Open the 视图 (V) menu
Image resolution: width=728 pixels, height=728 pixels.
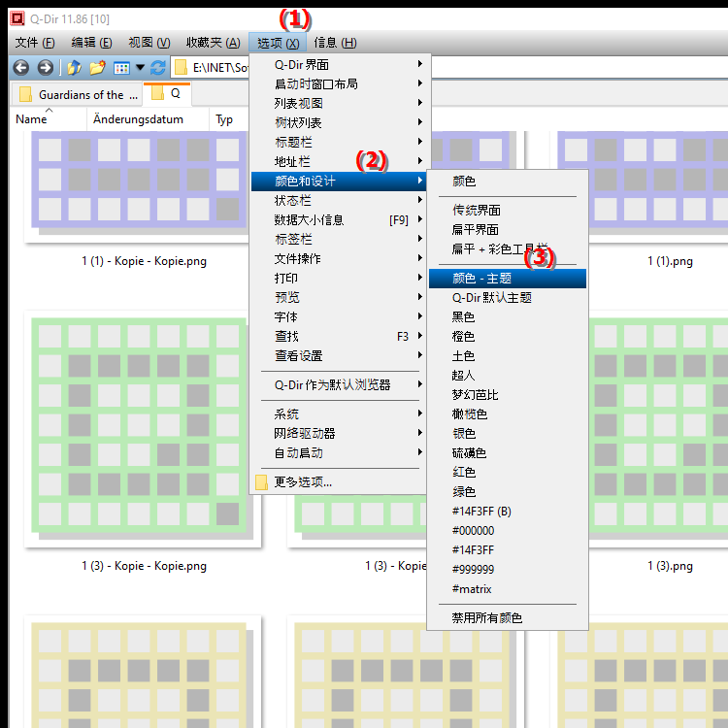pyautogui.click(x=149, y=43)
